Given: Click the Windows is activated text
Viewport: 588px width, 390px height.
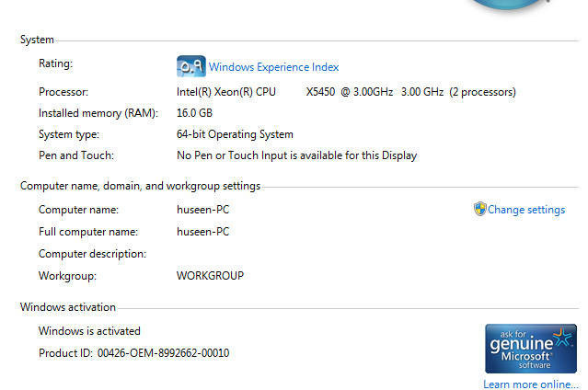Looking at the screenshot, I should 89,331.
